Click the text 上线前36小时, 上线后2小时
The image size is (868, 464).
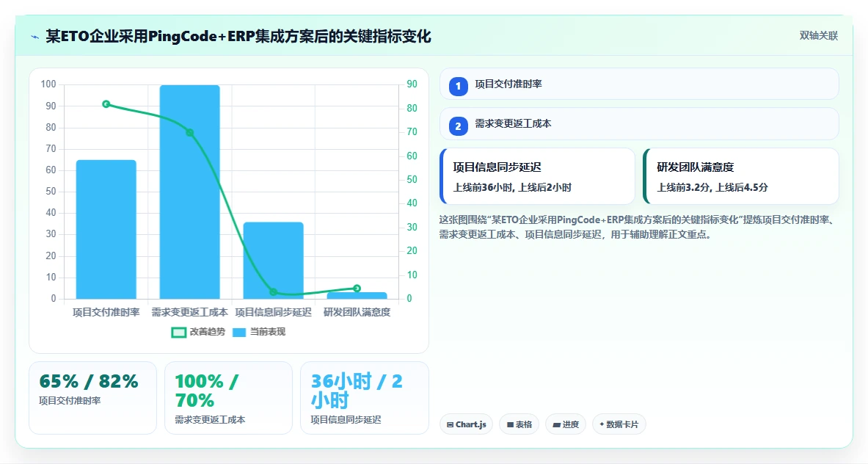pos(512,188)
